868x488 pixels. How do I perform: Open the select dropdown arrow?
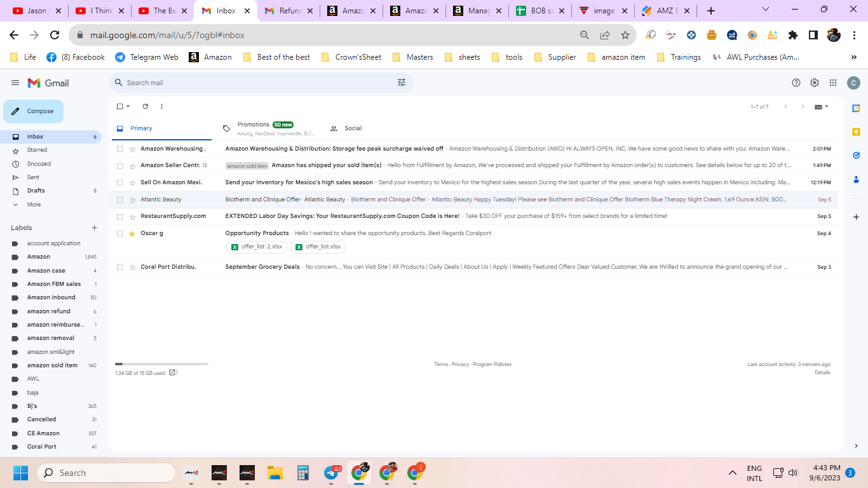coord(128,107)
